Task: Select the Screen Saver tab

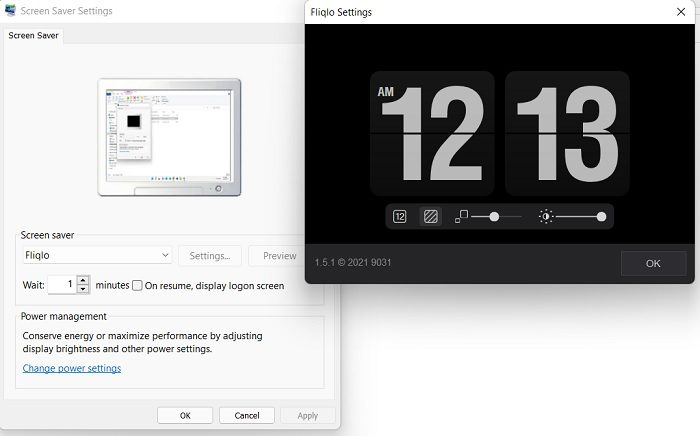Action: point(33,36)
